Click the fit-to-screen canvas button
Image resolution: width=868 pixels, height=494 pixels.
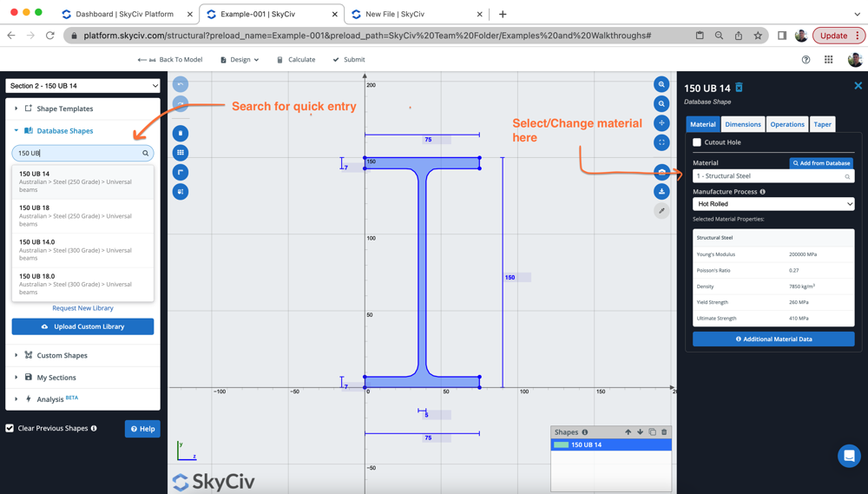[x=661, y=142]
